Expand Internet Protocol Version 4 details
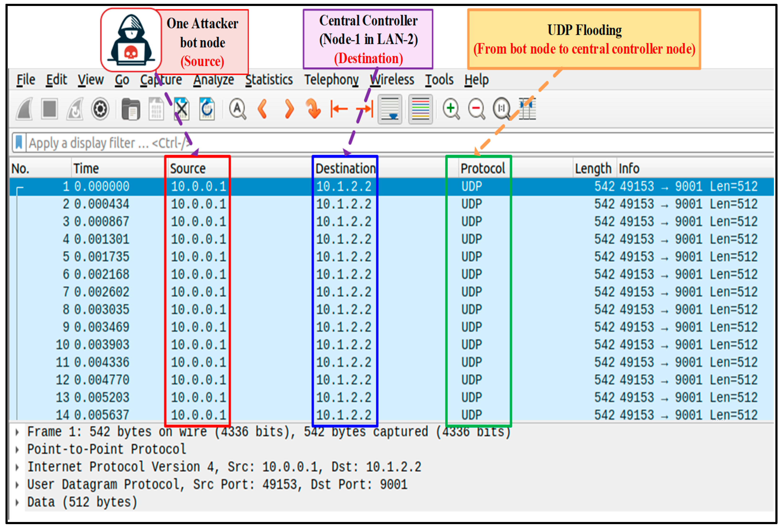Image resolution: width=783 pixels, height=532 pixels. tap(17, 468)
